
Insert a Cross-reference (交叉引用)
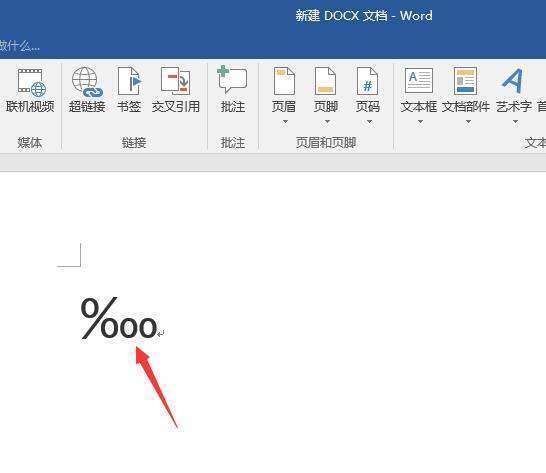click(x=176, y=91)
